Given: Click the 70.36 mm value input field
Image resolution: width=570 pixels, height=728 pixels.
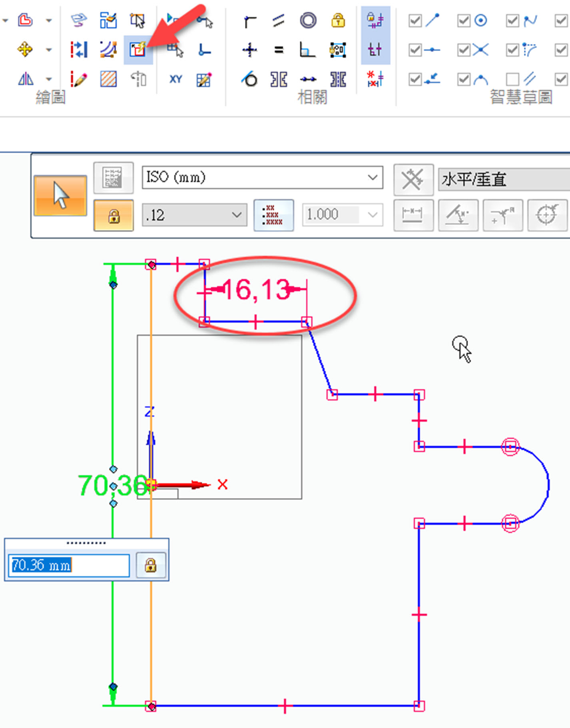Looking at the screenshot, I should tap(69, 566).
